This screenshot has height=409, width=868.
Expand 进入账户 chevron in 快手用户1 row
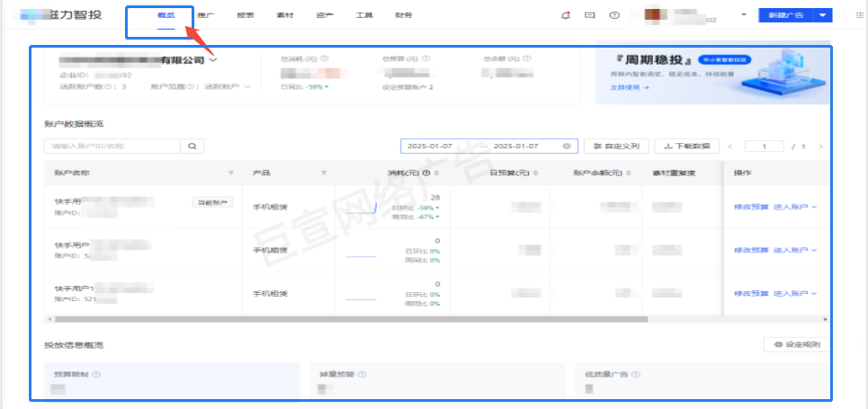(814, 293)
